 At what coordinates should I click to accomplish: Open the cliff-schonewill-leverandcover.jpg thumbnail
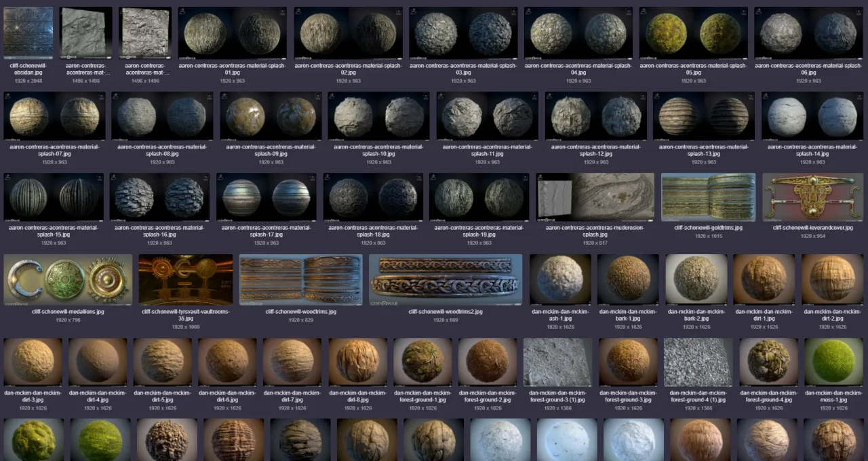813,197
